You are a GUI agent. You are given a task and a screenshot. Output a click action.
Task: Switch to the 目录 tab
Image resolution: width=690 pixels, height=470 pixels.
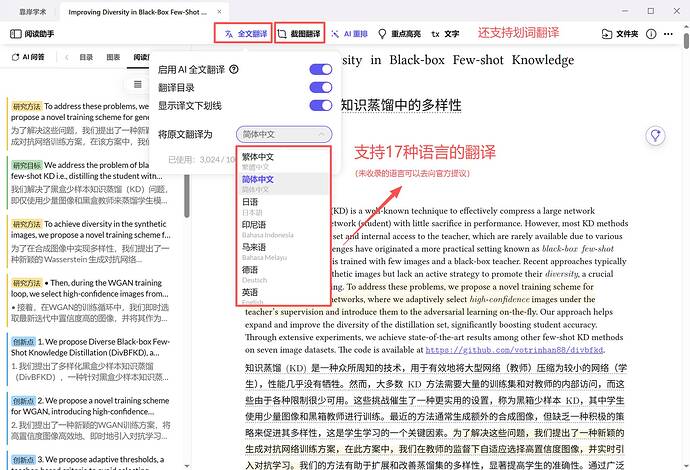pos(86,57)
